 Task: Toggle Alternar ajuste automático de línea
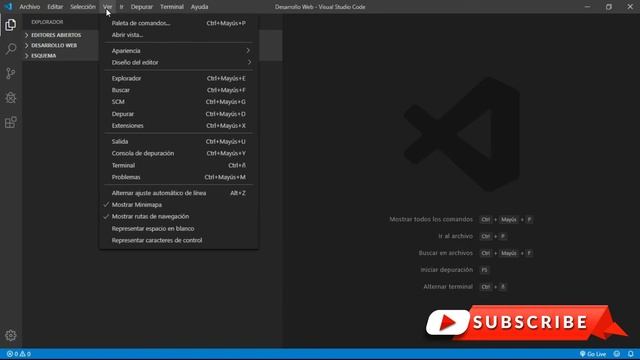[x=179, y=193]
